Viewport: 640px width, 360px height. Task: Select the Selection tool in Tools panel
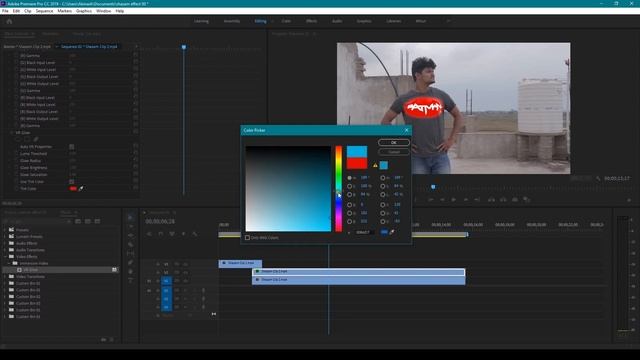131,217
